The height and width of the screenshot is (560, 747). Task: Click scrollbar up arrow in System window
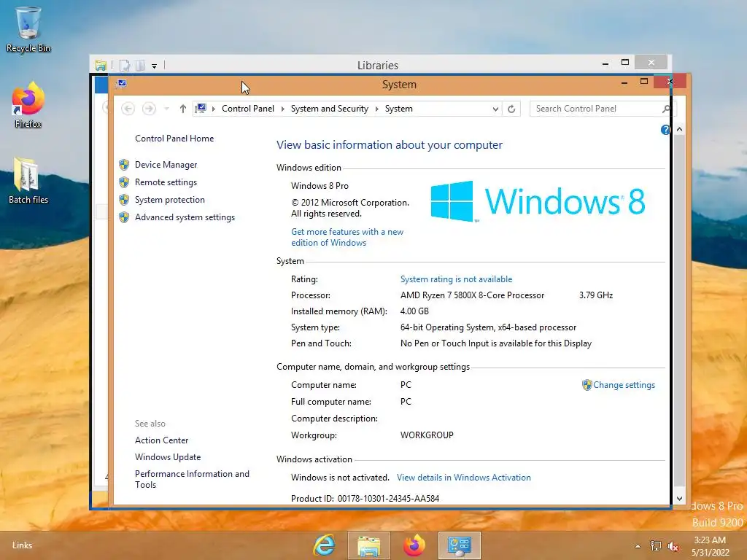[679, 130]
